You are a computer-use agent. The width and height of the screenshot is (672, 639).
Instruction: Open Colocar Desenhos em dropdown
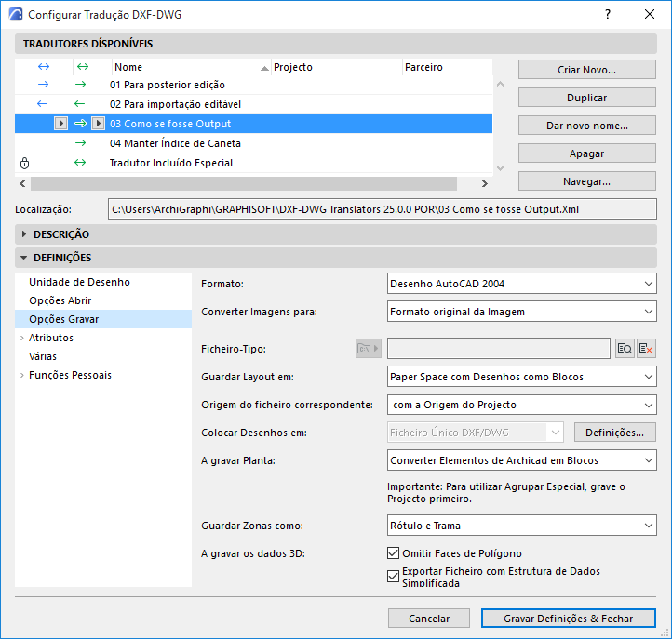coord(475,433)
